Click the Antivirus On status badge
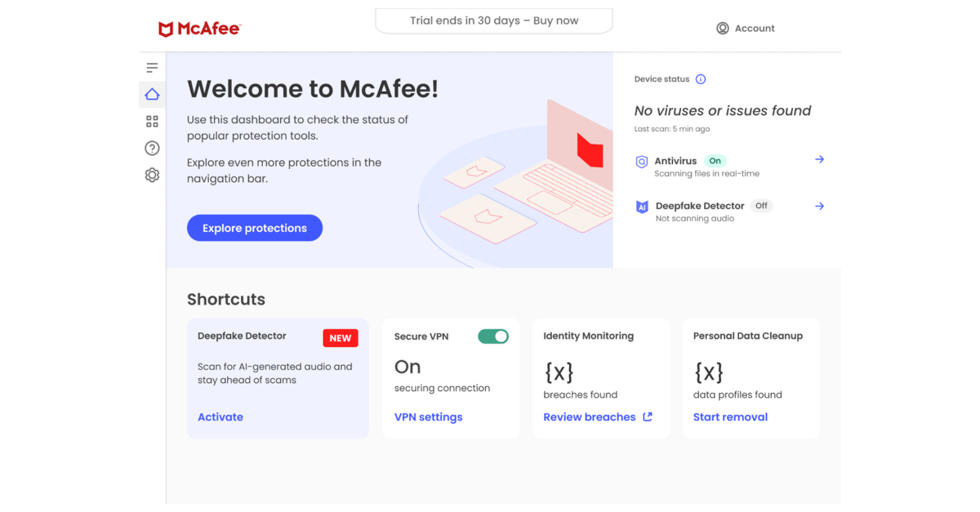Screen dimensions: 980x512 pyautogui.click(x=715, y=161)
